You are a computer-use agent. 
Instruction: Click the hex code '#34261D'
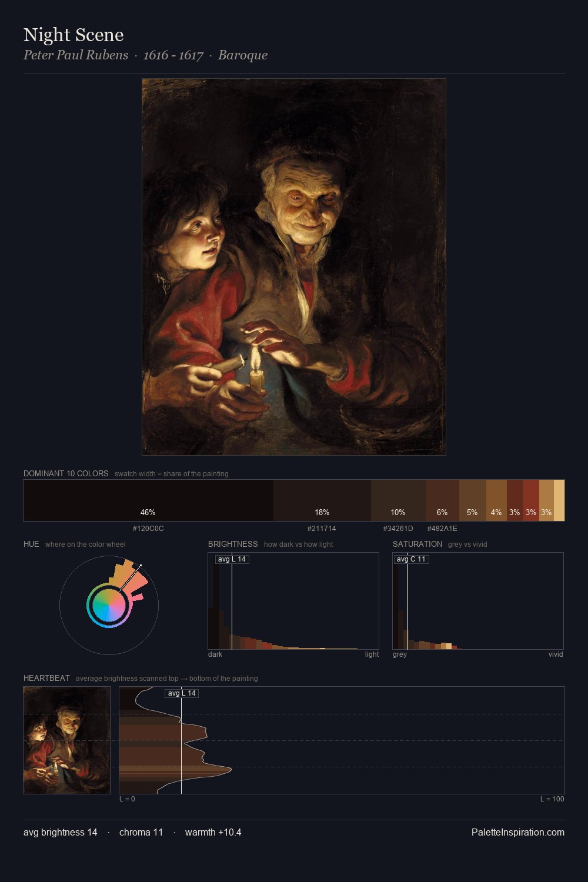tap(398, 529)
